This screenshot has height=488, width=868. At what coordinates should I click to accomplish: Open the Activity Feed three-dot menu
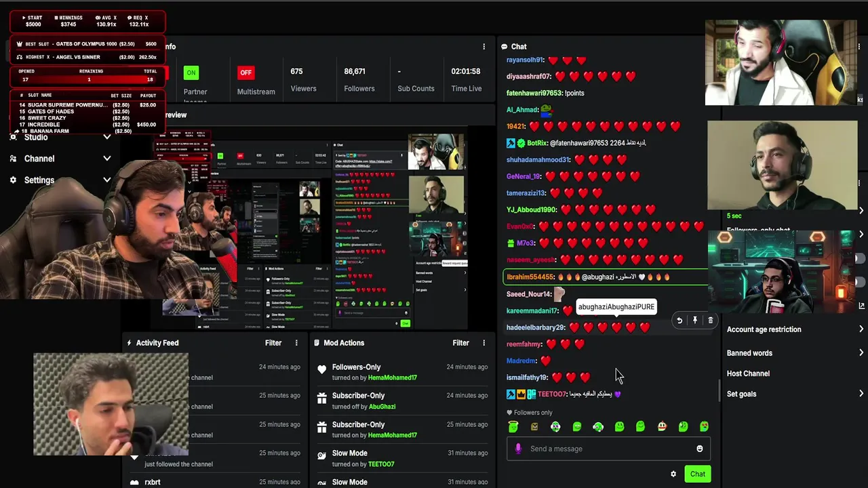[296, 343]
